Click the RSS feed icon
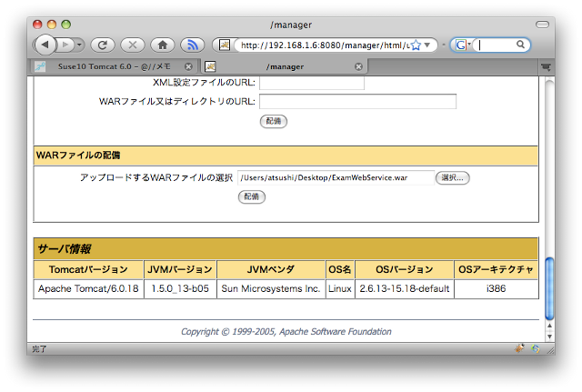This screenshot has width=582, height=392. (192, 45)
